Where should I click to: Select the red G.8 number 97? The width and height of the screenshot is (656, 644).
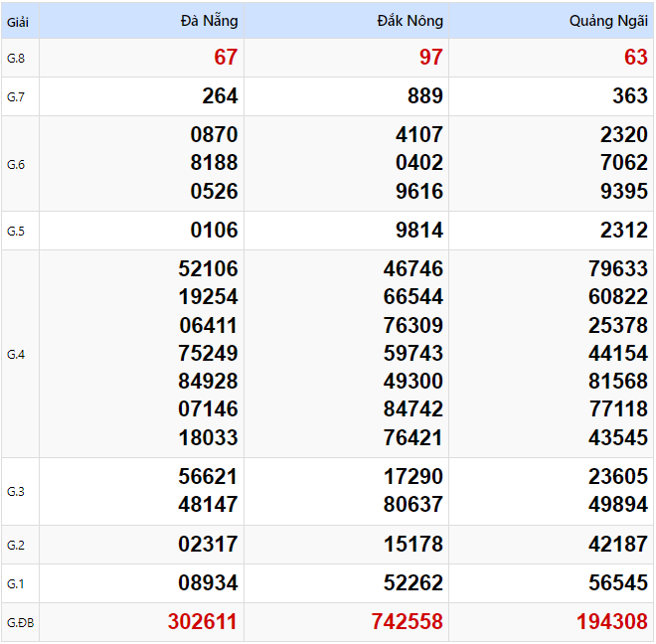[430, 58]
